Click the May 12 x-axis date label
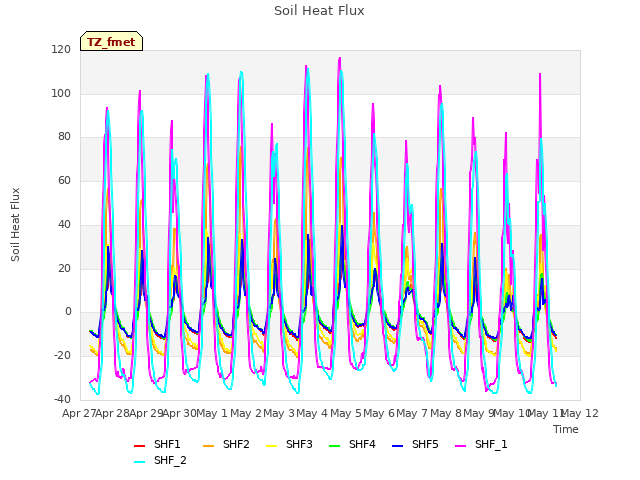This screenshot has height=480, width=640. click(580, 413)
